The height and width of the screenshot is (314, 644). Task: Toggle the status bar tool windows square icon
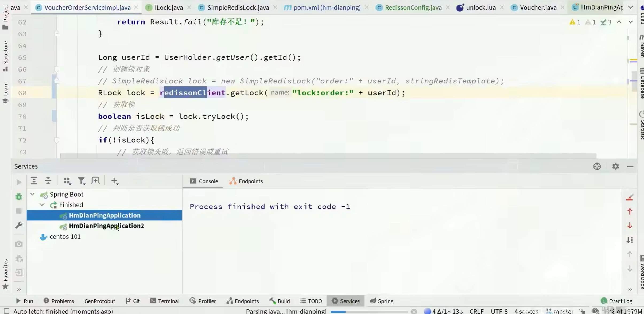coord(6,311)
